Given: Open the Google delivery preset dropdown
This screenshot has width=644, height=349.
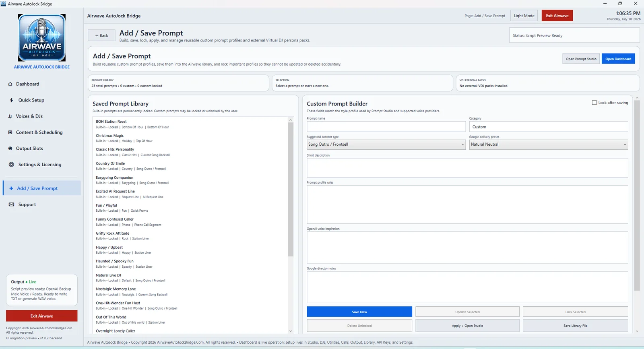Looking at the screenshot, I should 549,145.
